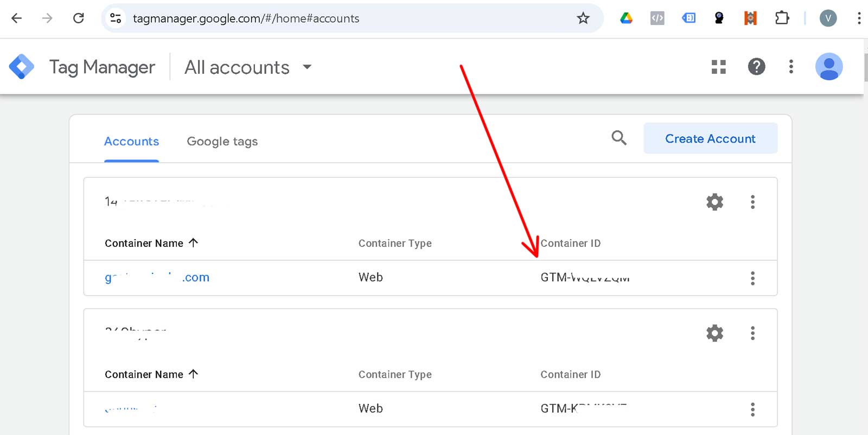Click the Tag Manager title text
The width and height of the screenshot is (868, 435).
[x=102, y=67]
